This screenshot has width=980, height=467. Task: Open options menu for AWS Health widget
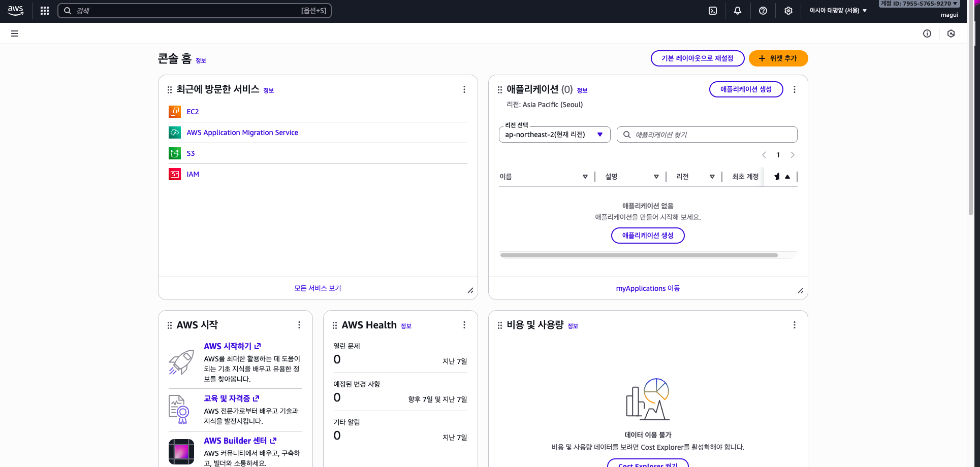click(x=464, y=325)
